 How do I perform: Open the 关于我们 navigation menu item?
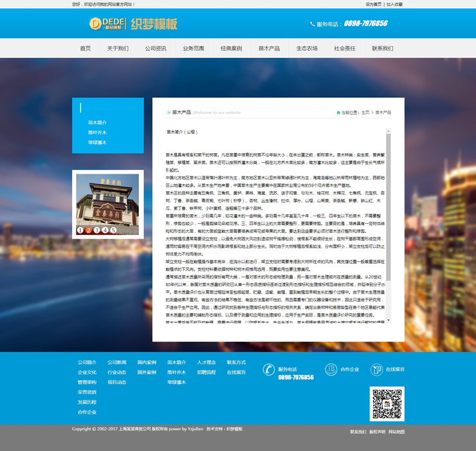tap(118, 48)
